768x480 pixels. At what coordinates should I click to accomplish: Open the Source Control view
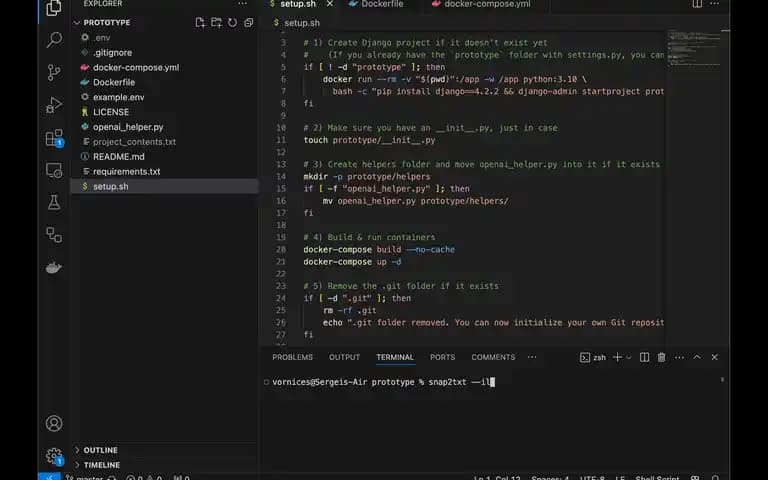point(54,72)
